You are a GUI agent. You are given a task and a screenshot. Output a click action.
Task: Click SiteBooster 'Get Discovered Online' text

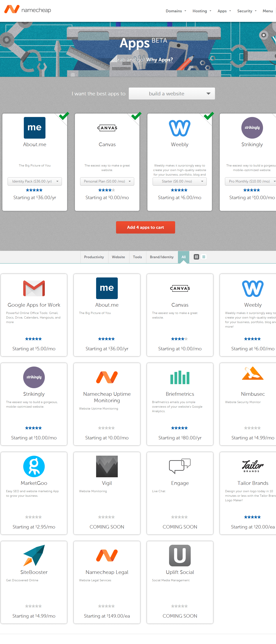click(x=22, y=580)
